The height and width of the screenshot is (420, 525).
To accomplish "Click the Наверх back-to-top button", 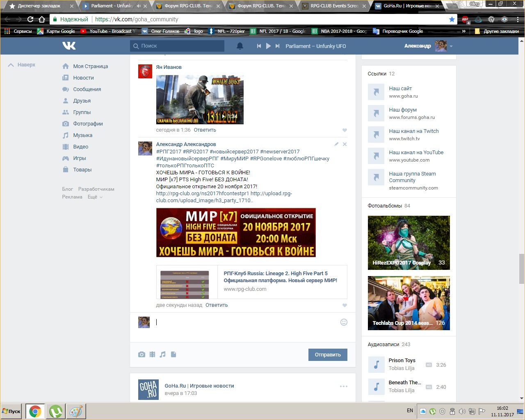I will pyautogui.click(x=22, y=65).
